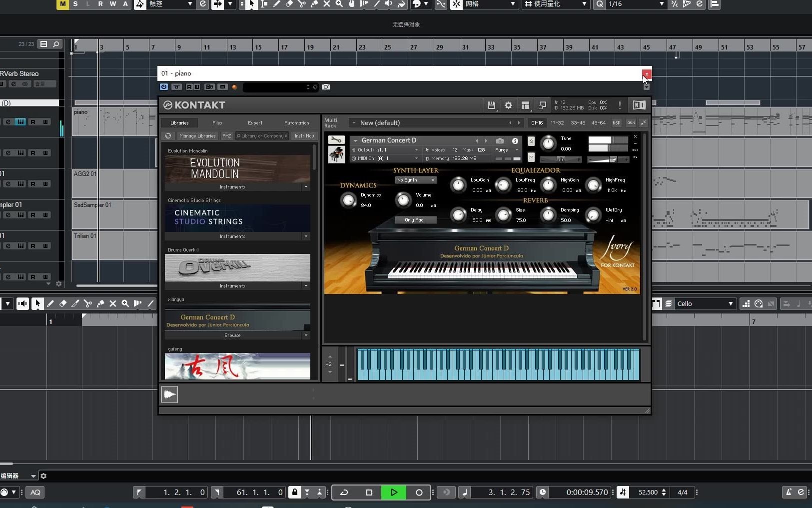This screenshot has width=812, height=508.
Task: Select the zoom tool in top toolbar
Action: point(339,4)
